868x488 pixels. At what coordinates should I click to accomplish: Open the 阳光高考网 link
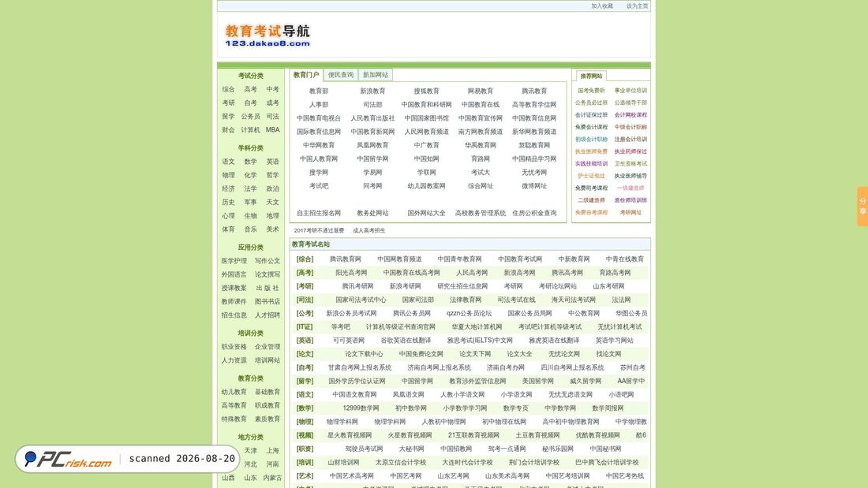click(x=351, y=273)
